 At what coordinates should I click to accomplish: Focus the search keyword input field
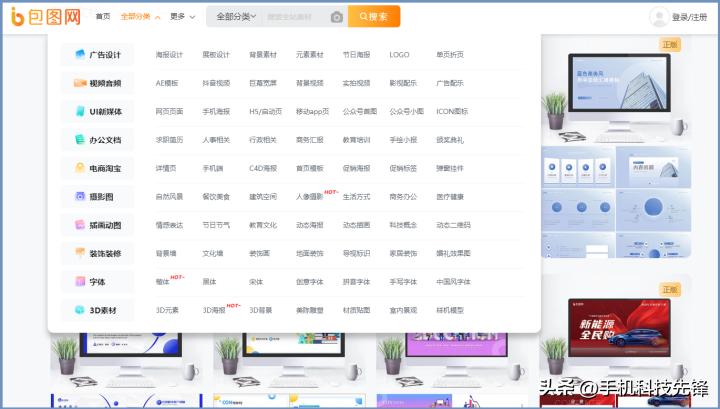[x=294, y=17]
